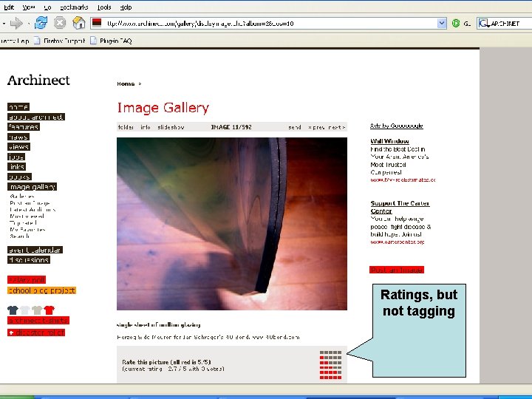The image size is (532, 399).
Task: Open the event calendar nav item
Action: [x=35, y=250]
